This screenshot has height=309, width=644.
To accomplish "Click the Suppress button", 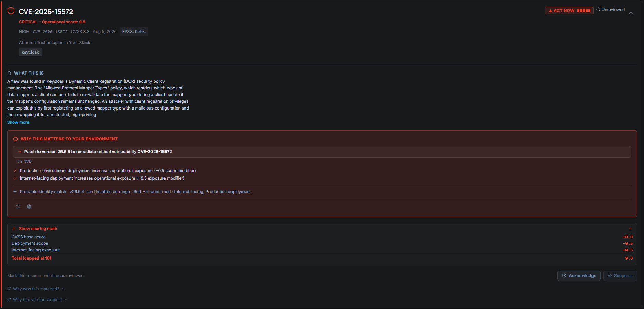I will tap(620, 276).
